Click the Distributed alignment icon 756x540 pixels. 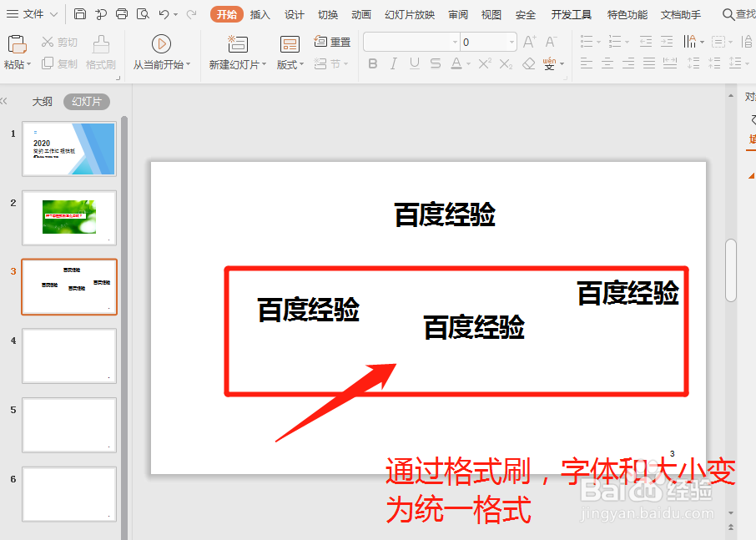coord(670,63)
